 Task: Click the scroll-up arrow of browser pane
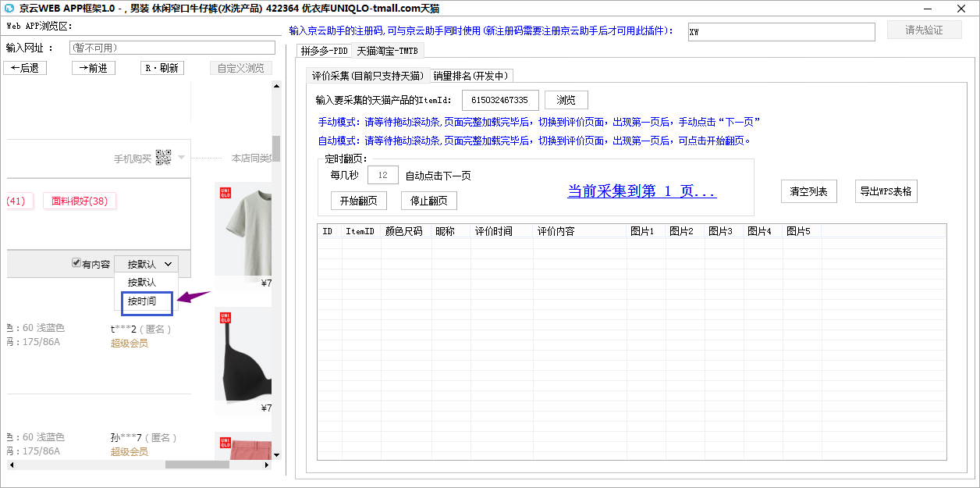(276, 87)
